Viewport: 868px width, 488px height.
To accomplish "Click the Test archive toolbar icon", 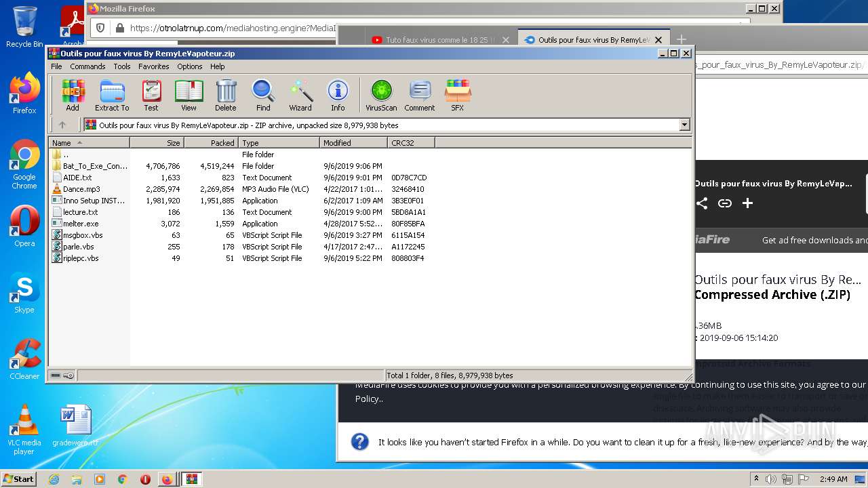I will click(151, 95).
